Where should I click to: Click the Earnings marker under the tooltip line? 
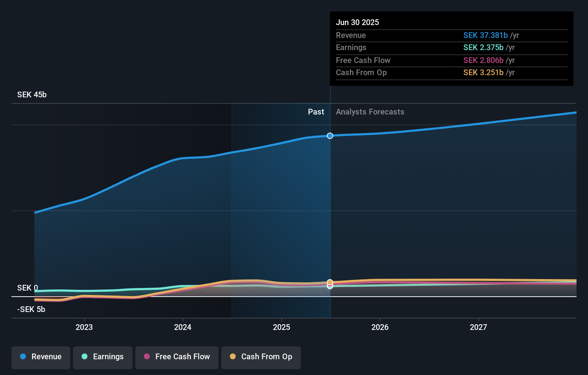tap(329, 287)
